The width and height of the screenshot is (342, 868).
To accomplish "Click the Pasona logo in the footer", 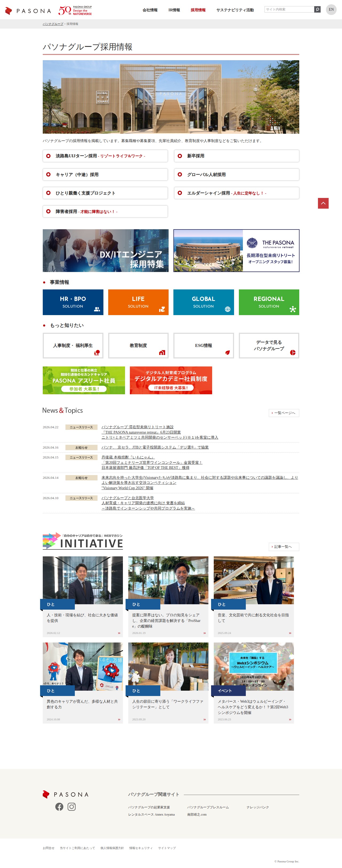I will point(65,794).
